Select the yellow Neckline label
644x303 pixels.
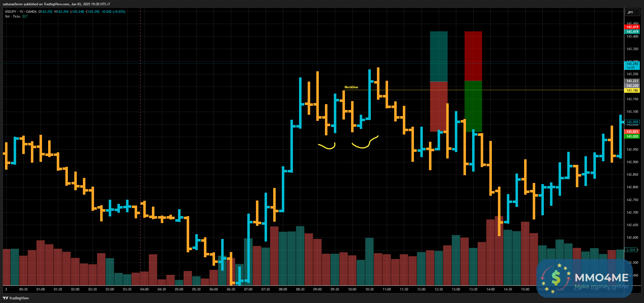pos(351,87)
